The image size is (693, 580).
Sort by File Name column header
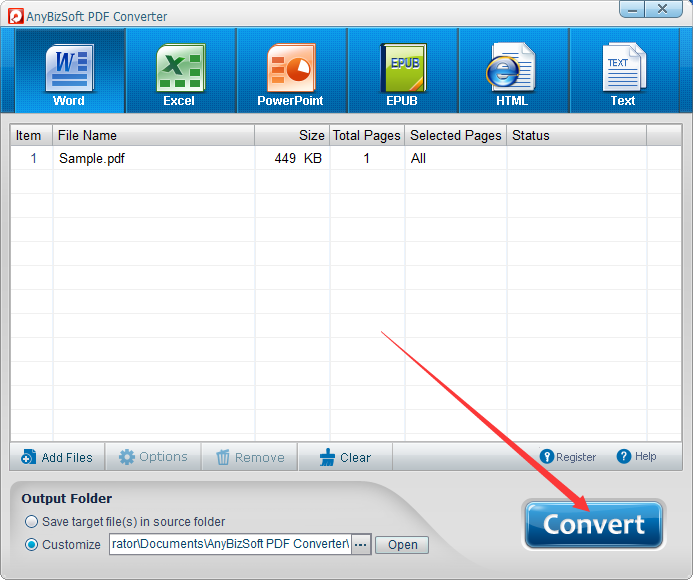(153, 135)
